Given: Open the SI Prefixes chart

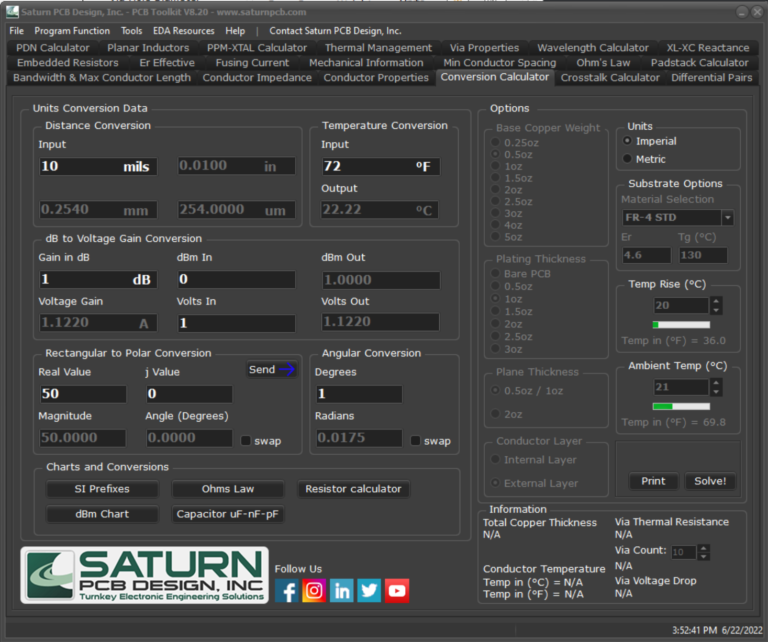Looking at the screenshot, I should point(102,489).
